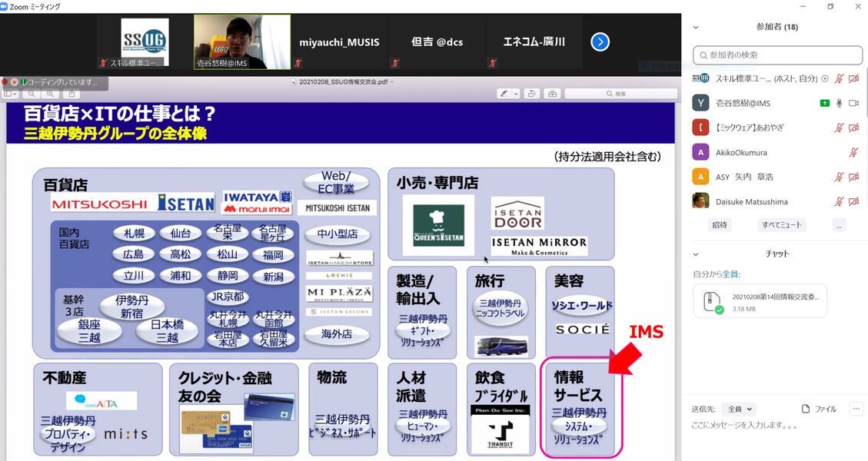The image size is (868, 461).
Task: Click the purple A avatar of AkikoOkumura
Action: pyautogui.click(x=701, y=152)
